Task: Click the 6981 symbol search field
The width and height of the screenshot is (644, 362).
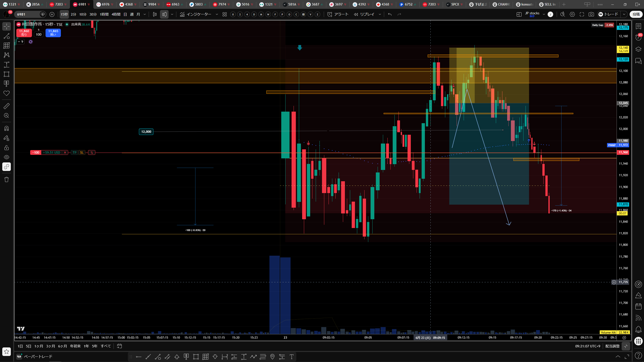Action: [27, 14]
